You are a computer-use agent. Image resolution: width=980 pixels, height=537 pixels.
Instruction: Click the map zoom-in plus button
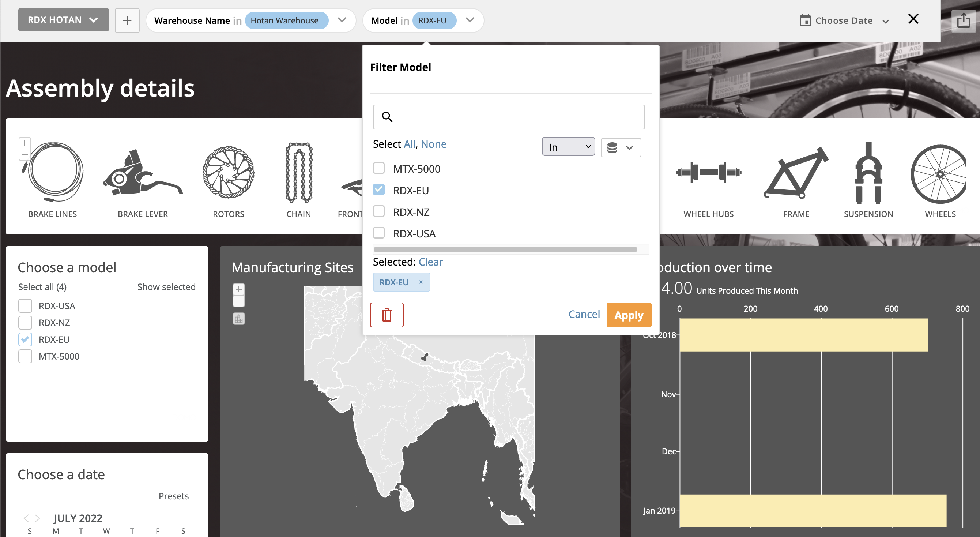238,289
